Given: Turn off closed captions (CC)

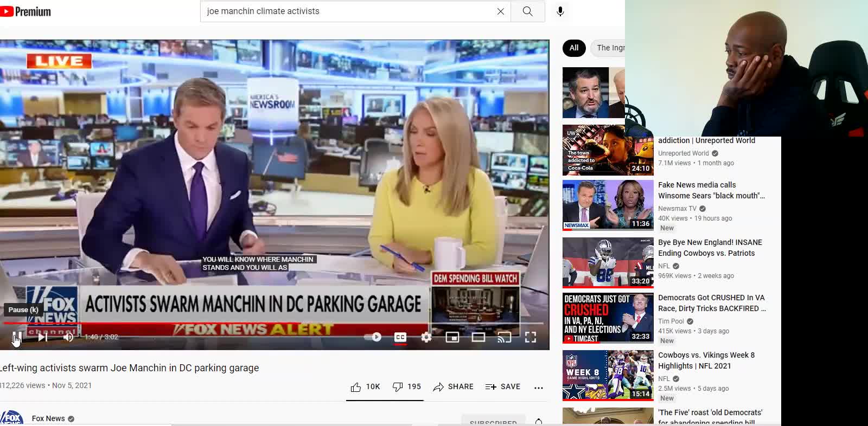Looking at the screenshot, I should pos(400,337).
